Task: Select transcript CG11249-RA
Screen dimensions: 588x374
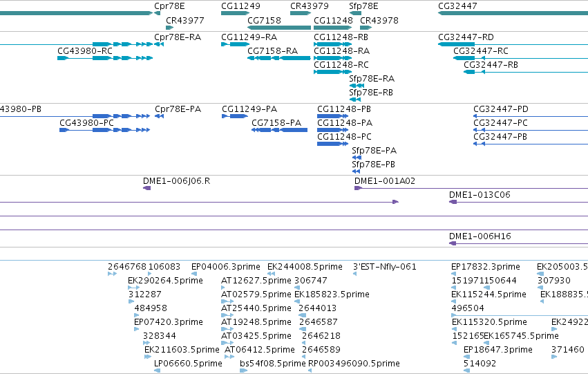Action: [x=249, y=37]
